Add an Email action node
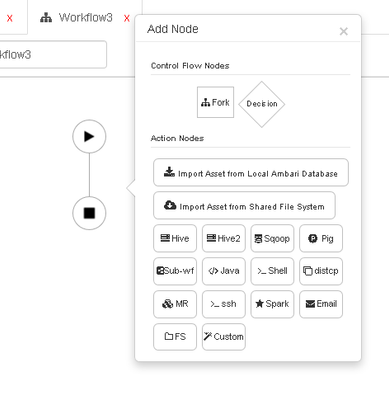 (321, 304)
